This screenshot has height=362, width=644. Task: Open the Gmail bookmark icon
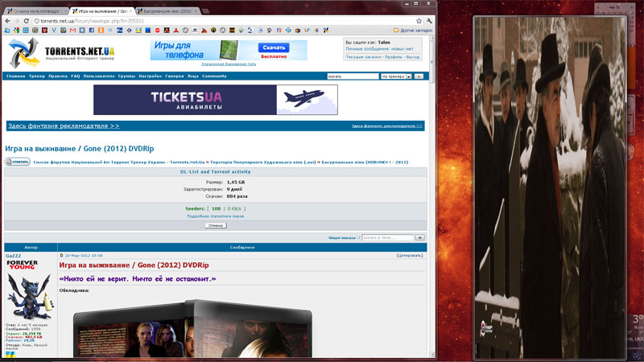(71, 30)
